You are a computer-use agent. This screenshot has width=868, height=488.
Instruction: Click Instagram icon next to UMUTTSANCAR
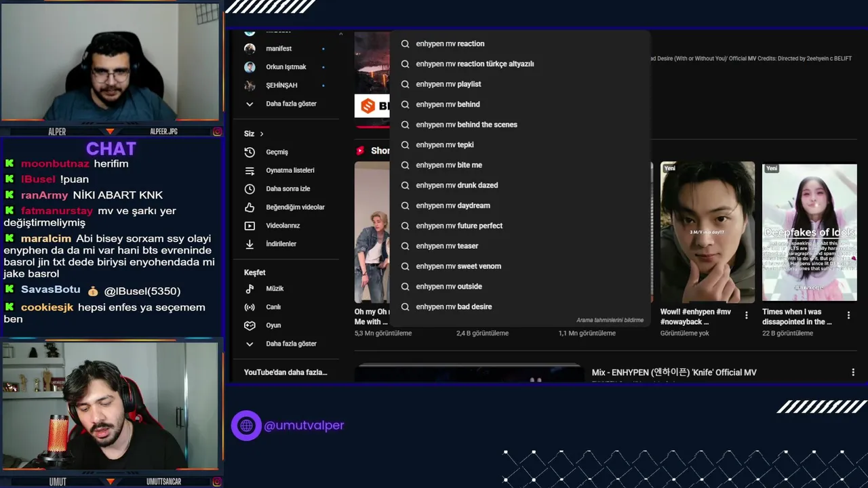217,482
